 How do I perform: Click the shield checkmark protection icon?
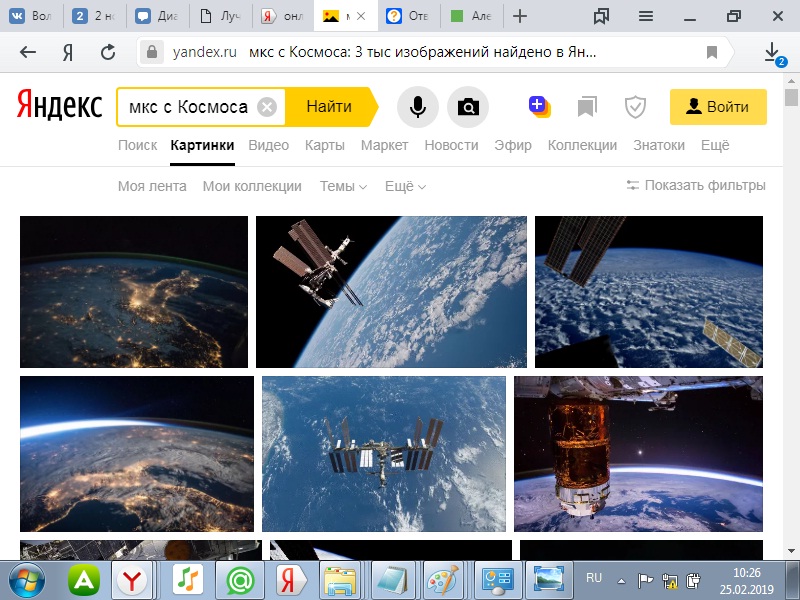pos(635,107)
